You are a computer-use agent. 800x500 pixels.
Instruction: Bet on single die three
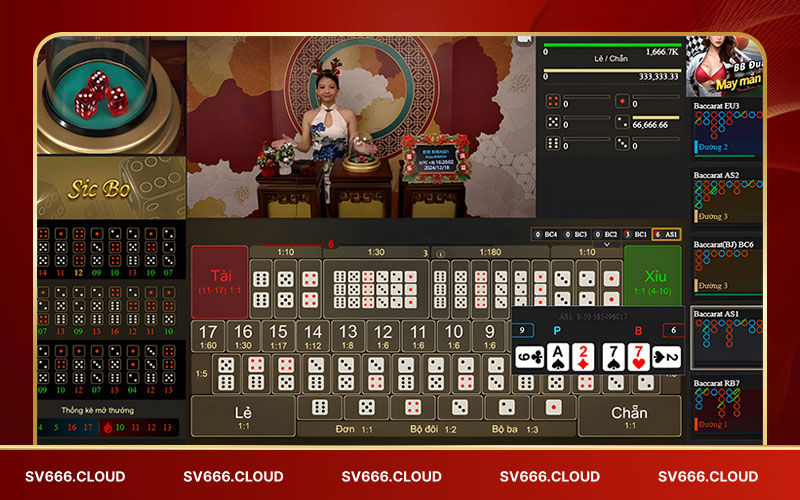pos(460,408)
